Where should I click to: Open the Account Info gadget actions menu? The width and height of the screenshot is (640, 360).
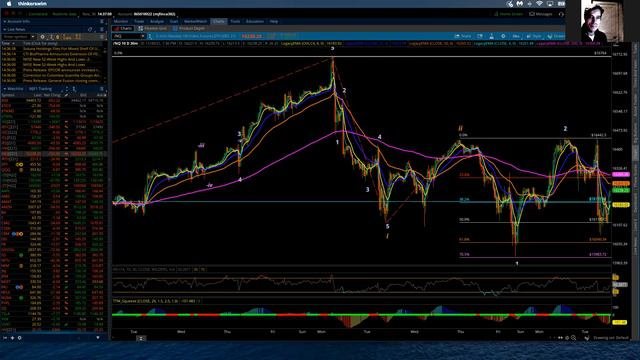click(102, 21)
